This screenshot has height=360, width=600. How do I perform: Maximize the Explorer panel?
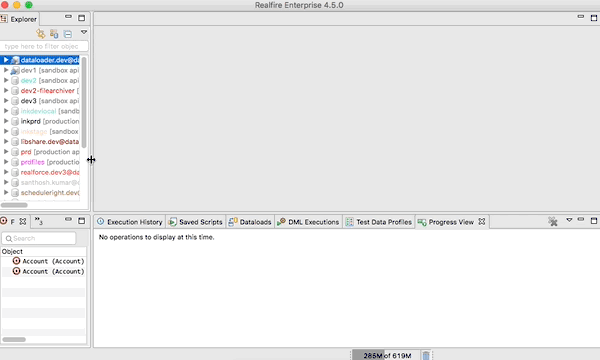coord(82,18)
